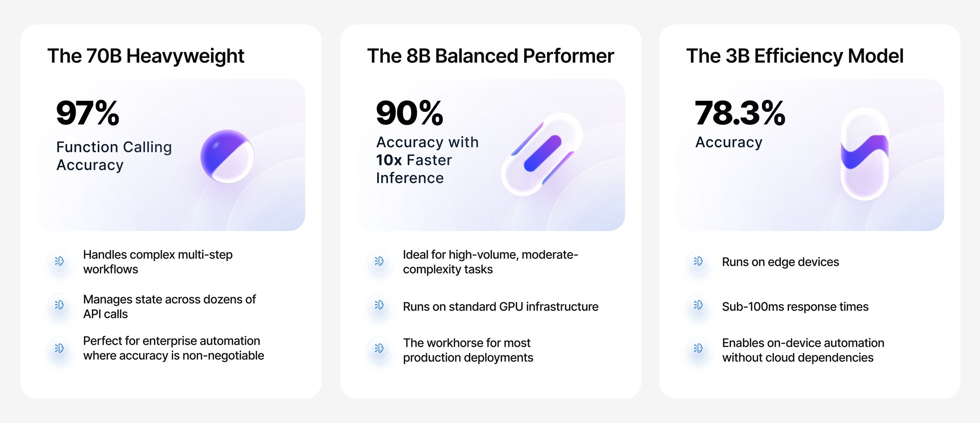This screenshot has width=980, height=423.
Task: Click the icon beside 'Sub-100ms response times'
Action: click(698, 305)
